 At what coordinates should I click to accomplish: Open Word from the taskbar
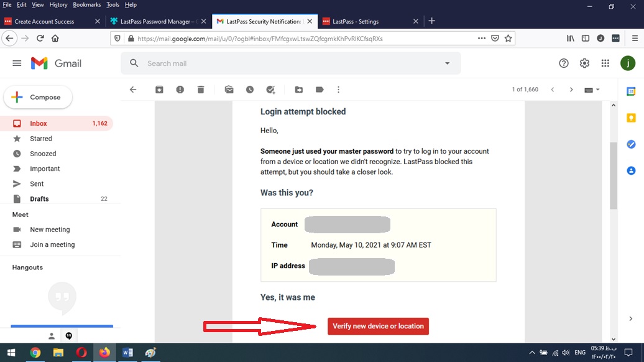coord(127,353)
